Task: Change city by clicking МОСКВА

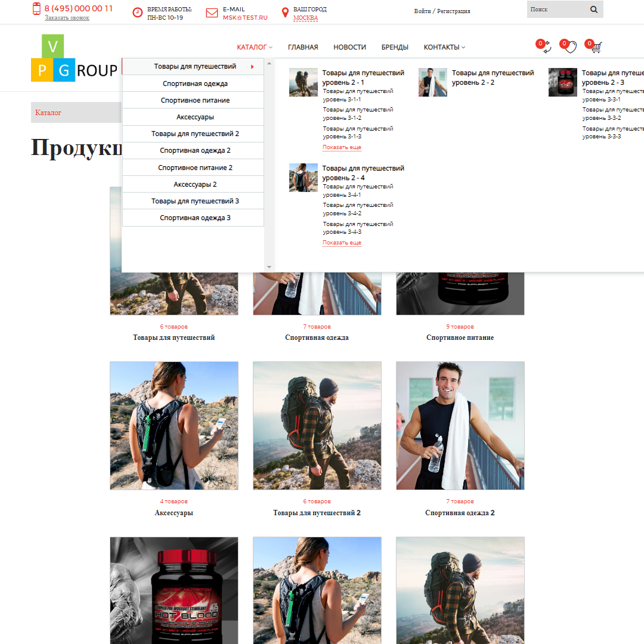Action: 305,17
